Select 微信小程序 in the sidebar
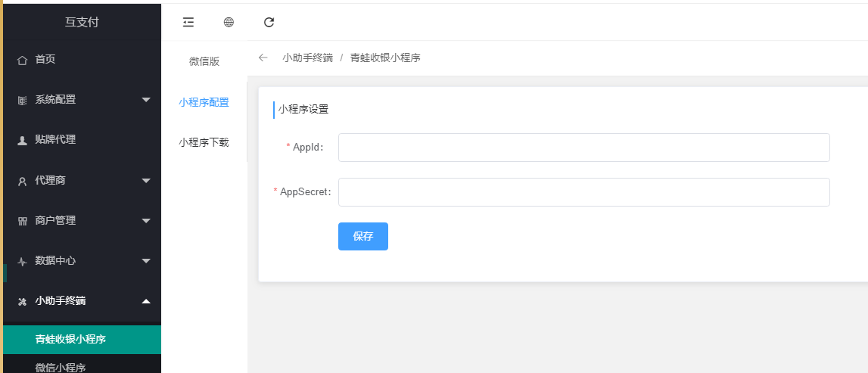This screenshot has height=373, width=868. click(x=82, y=367)
